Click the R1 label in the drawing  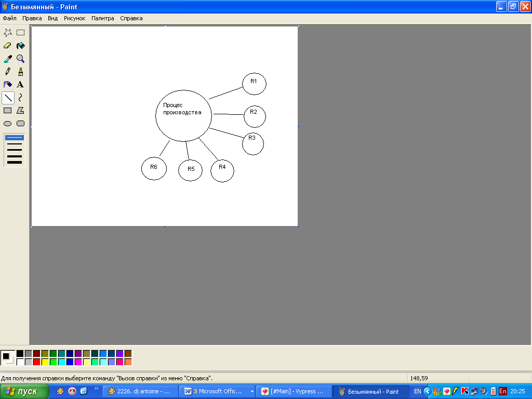254,81
